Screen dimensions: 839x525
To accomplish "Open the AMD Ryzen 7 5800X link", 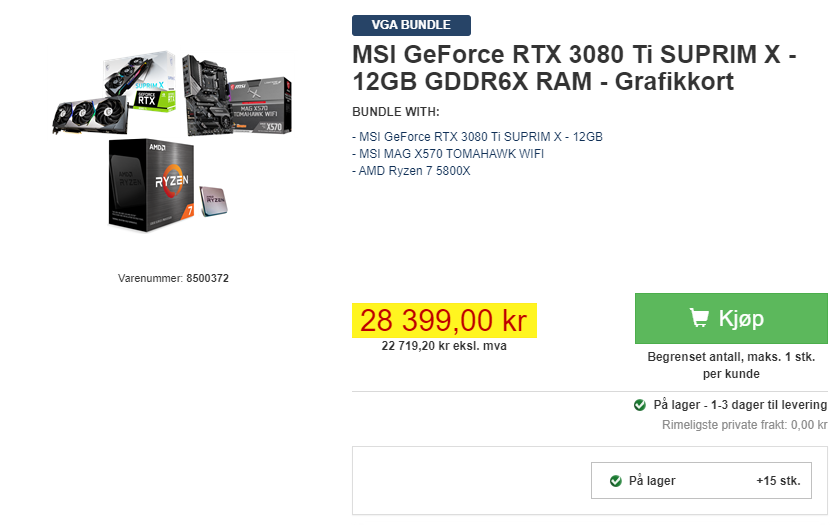I will (411, 171).
